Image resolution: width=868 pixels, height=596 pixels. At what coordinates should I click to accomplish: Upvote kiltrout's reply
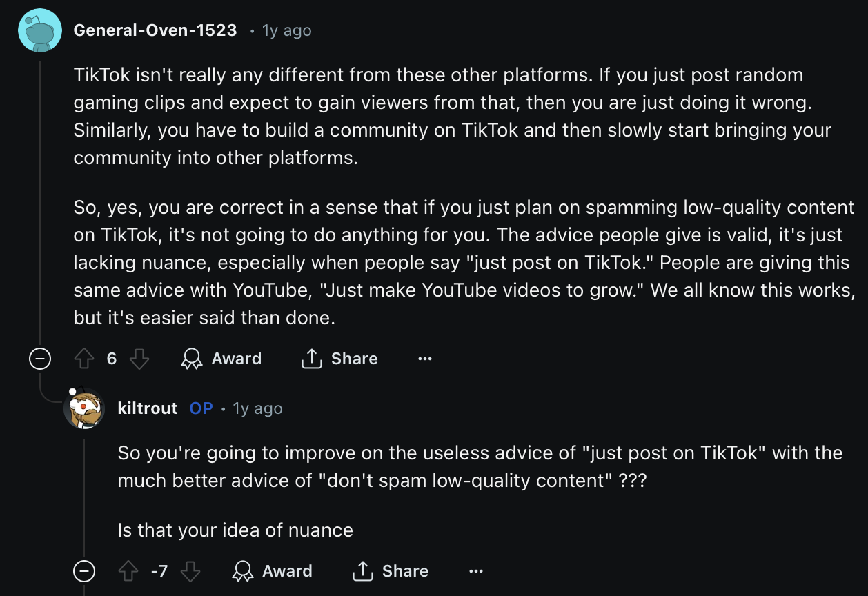point(128,571)
